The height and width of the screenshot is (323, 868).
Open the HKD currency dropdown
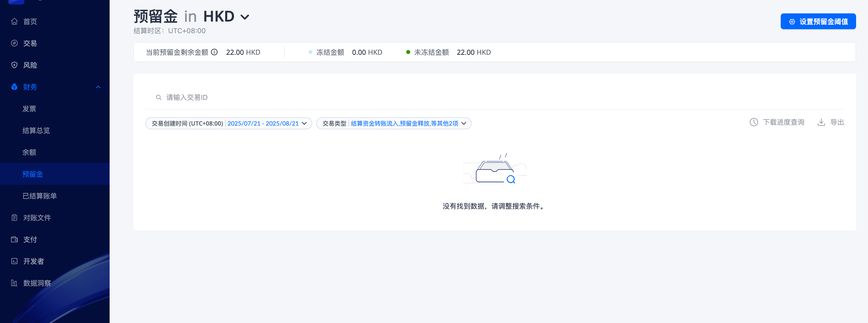click(245, 17)
